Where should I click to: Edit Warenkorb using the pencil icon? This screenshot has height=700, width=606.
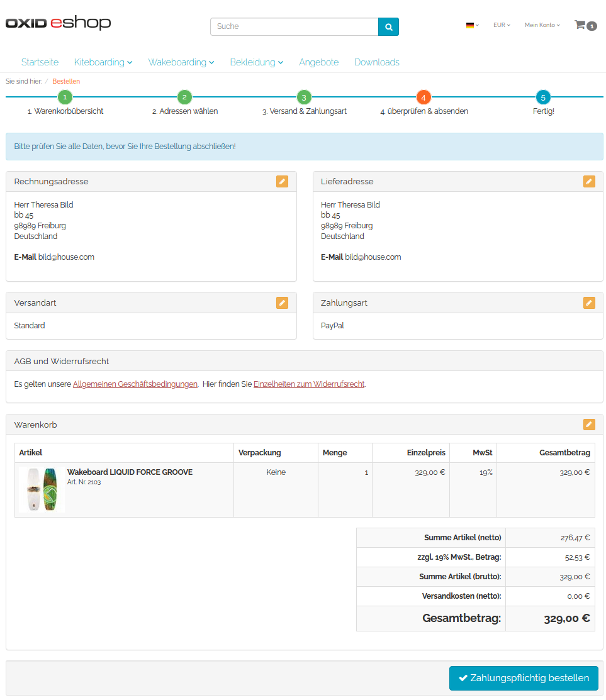[x=589, y=425]
